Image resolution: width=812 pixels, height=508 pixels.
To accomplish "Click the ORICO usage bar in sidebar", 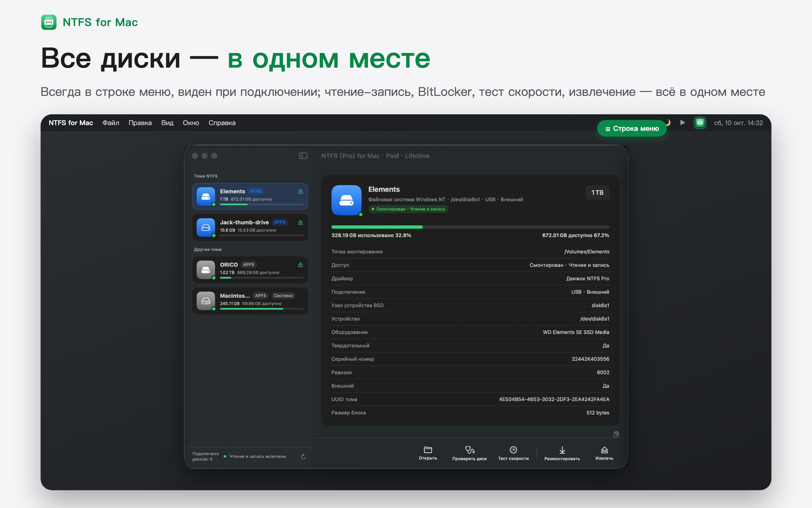I will (262, 278).
